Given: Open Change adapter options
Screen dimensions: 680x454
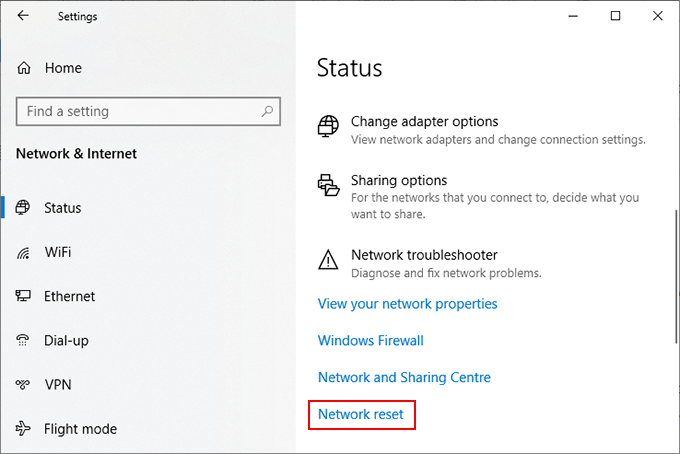Looking at the screenshot, I should tap(424, 122).
